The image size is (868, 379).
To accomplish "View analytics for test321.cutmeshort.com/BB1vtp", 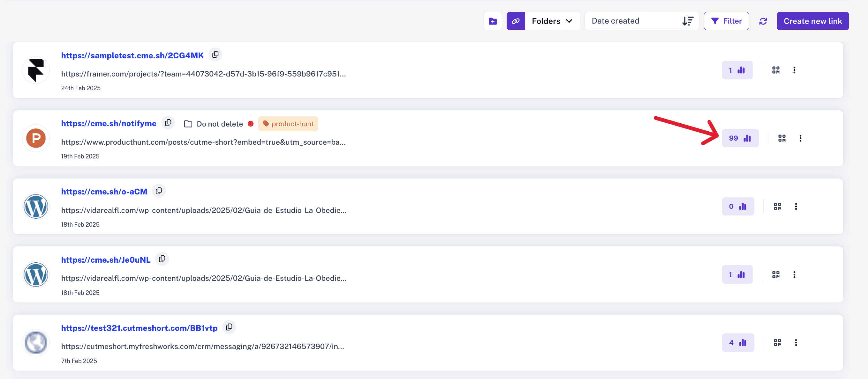I will coord(738,343).
